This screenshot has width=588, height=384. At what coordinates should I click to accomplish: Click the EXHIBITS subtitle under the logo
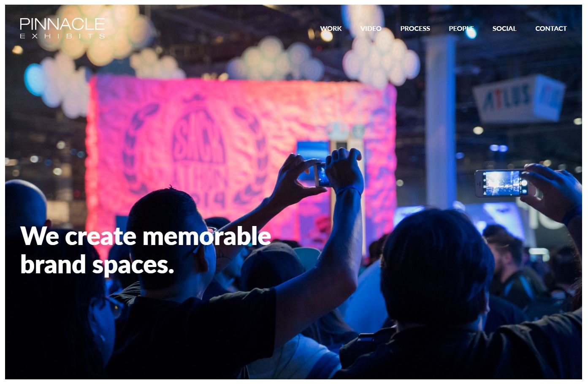[62, 36]
